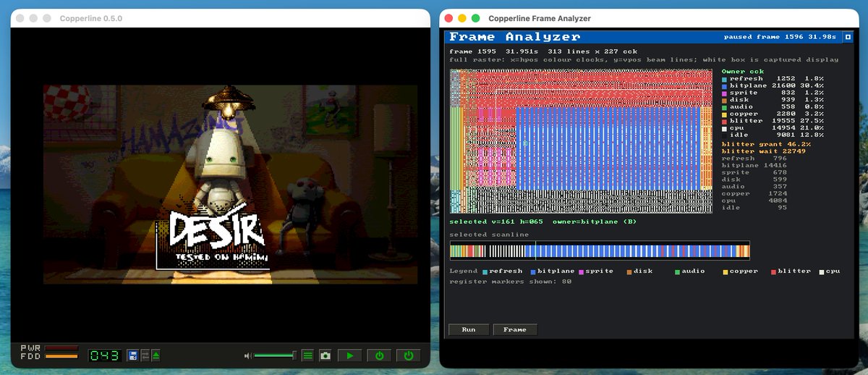Open the green hamburger menu icon
Image resolution: width=868 pixels, height=375 pixels.
click(x=307, y=355)
